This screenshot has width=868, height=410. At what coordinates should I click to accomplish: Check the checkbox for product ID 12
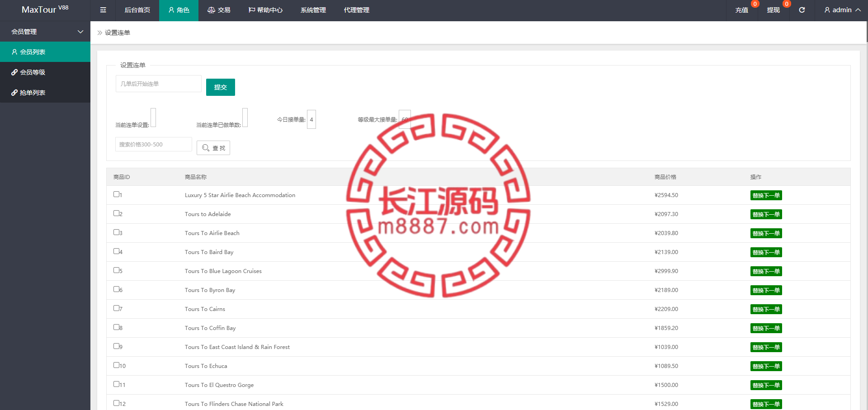pos(116,403)
